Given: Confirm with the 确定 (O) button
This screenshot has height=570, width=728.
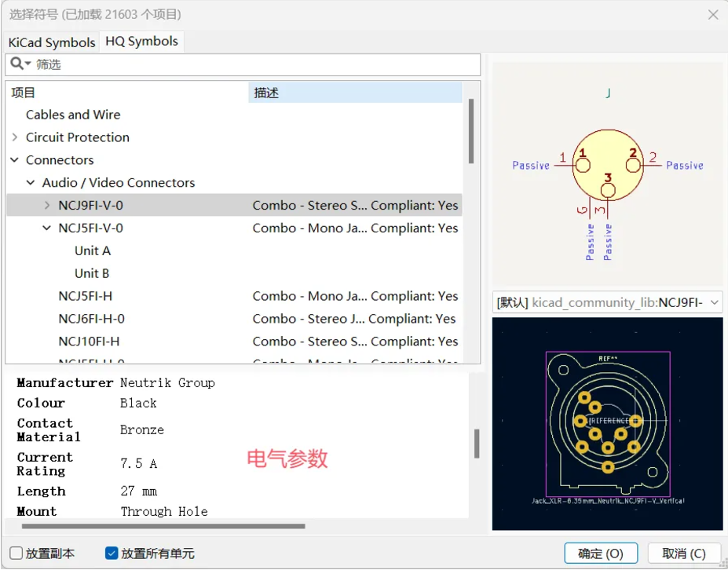Looking at the screenshot, I should click(x=601, y=554).
